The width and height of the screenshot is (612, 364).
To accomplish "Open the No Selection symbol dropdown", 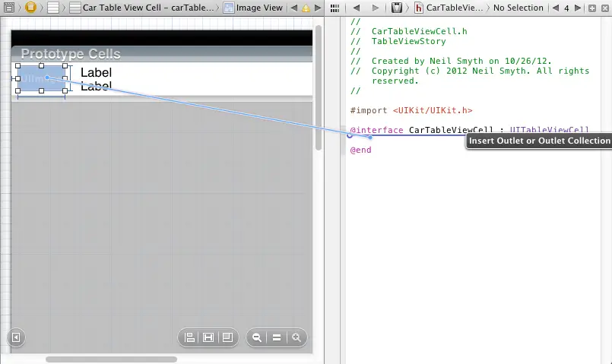I will (518, 8).
